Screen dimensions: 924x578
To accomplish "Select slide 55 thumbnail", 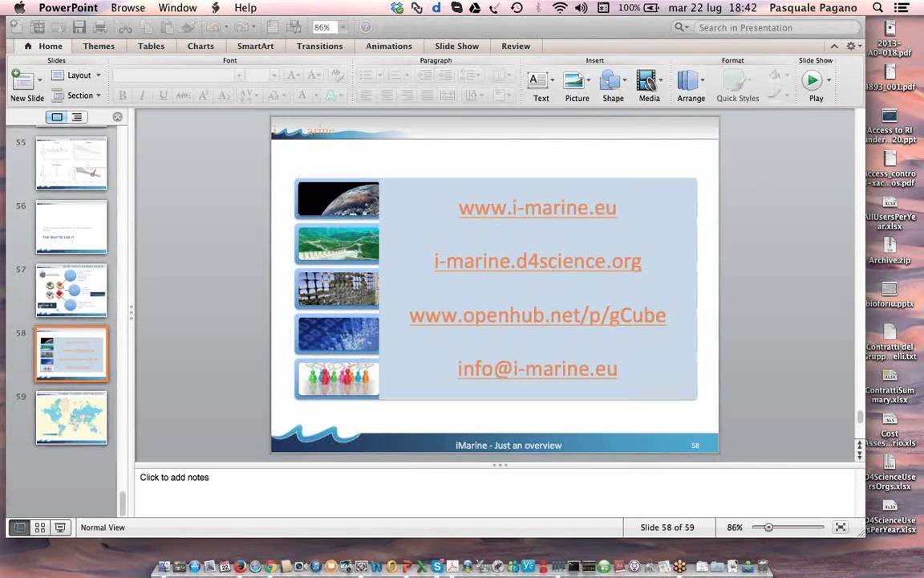I will (71, 164).
